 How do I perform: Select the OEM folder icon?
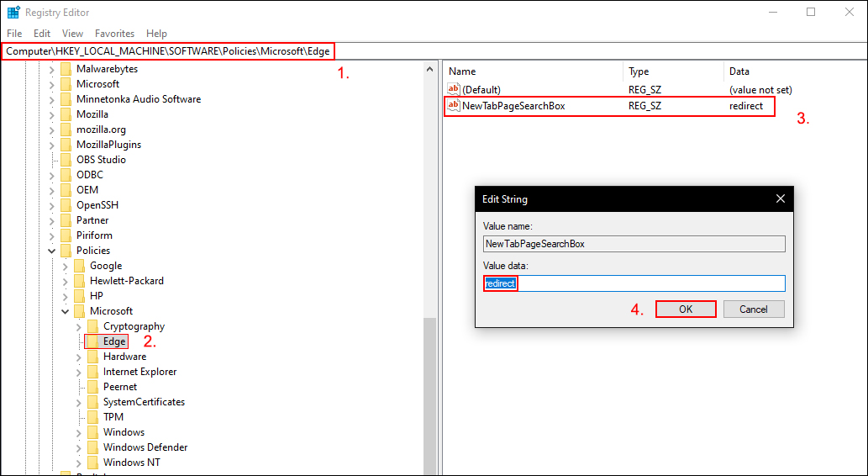click(66, 189)
